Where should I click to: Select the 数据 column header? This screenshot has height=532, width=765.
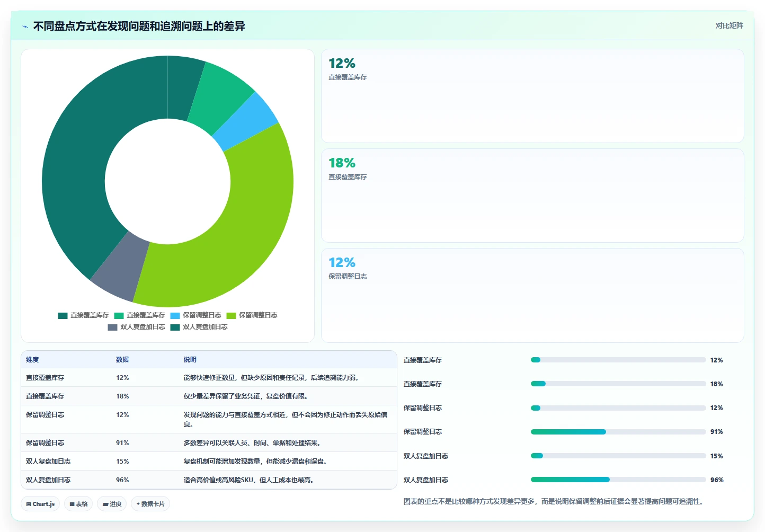[122, 359]
